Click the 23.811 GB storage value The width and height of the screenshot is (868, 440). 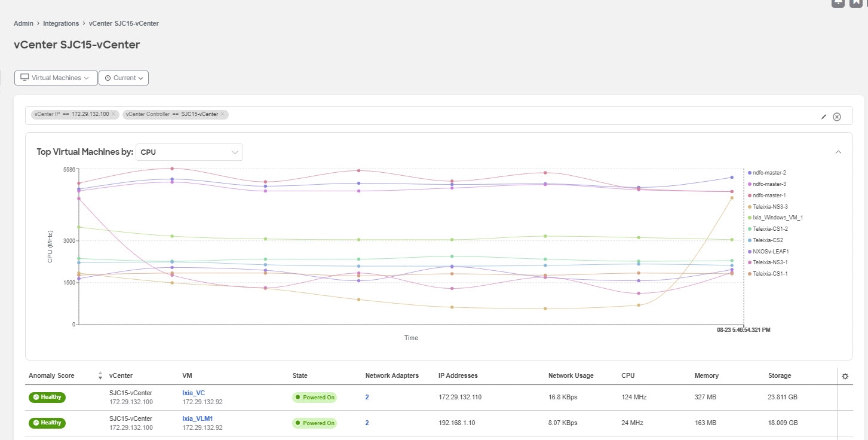click(x=783, y=398)
